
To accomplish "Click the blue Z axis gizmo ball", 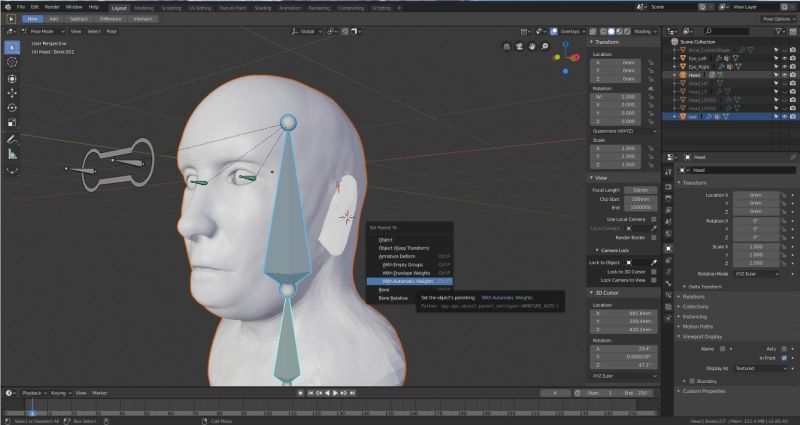I will click(x=565, y=44).
